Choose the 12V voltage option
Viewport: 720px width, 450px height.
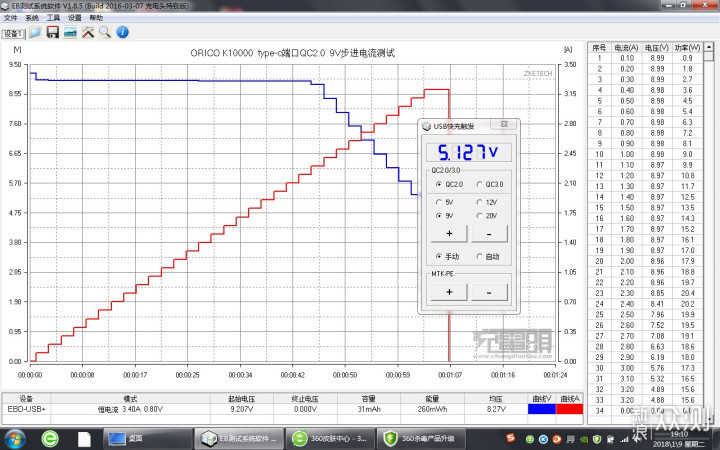[x=477, y=201]
